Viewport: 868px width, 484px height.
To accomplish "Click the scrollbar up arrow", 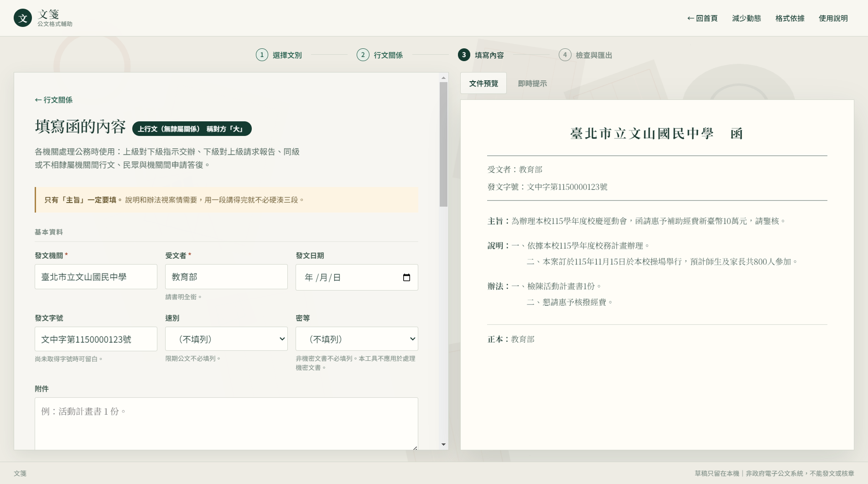I will point(443,78).
